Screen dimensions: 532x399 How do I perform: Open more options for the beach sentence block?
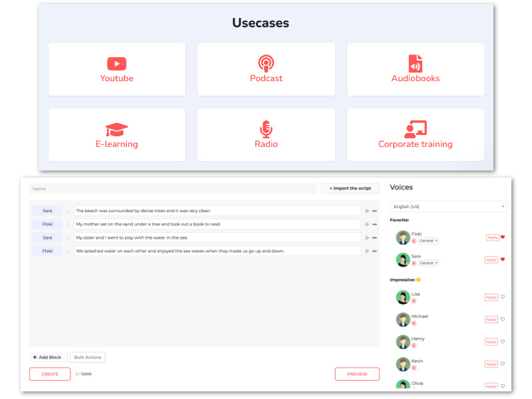374,211
